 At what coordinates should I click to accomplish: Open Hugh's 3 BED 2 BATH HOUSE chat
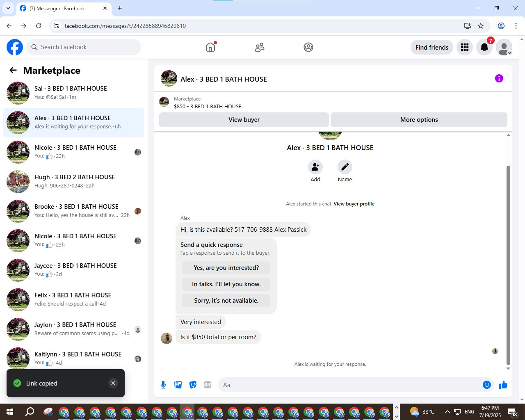coord(74,182)
